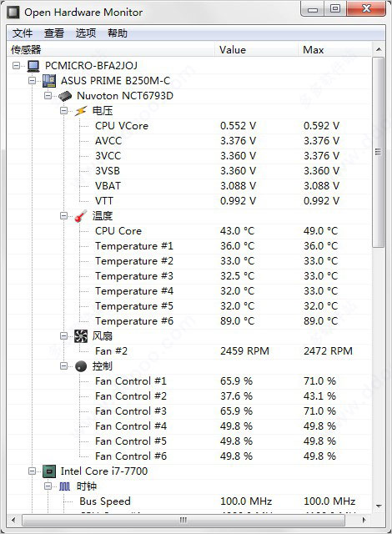Click the fan icon next to 风扇
The width and height of the screenshot is (392, 534).
(81, 336)
